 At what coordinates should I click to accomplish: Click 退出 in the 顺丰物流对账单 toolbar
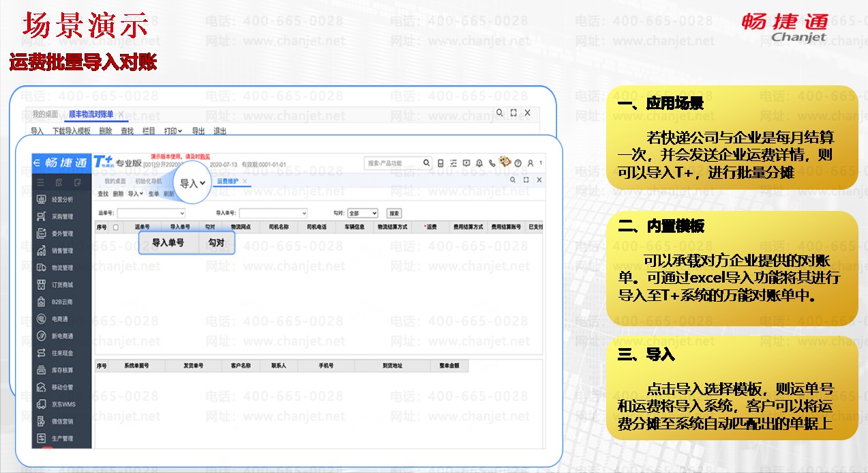click(x=220, y=131)
